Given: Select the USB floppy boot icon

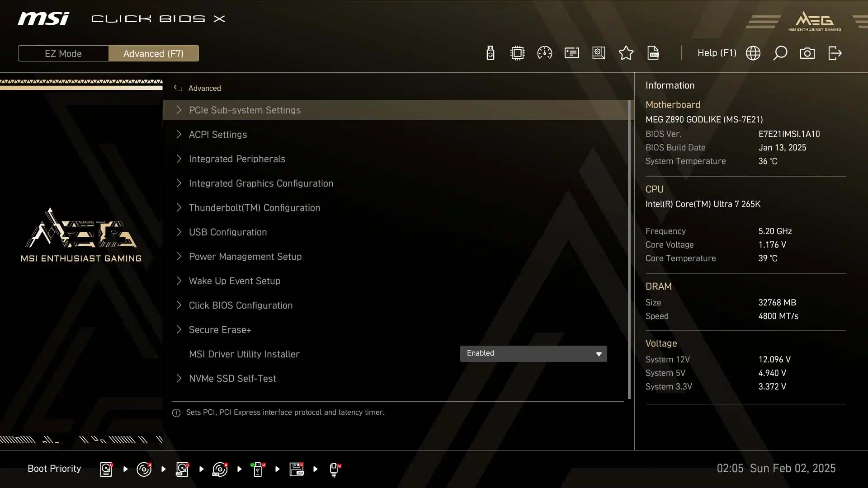Looking at the screenshot, I should click(x=297, y=469).
